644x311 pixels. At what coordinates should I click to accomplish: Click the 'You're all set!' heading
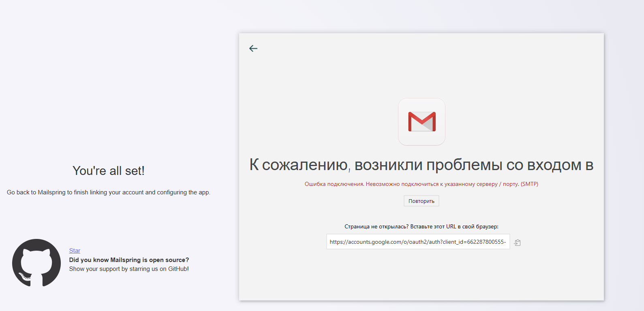tap(109, 171)
